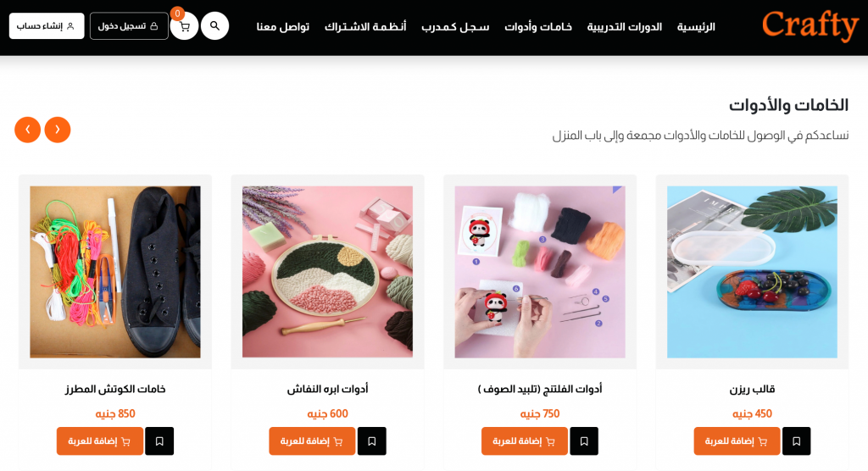Click the Crafty logo
Image resolution: width=868 pixels, height=471 pixels.
[810, 26]
